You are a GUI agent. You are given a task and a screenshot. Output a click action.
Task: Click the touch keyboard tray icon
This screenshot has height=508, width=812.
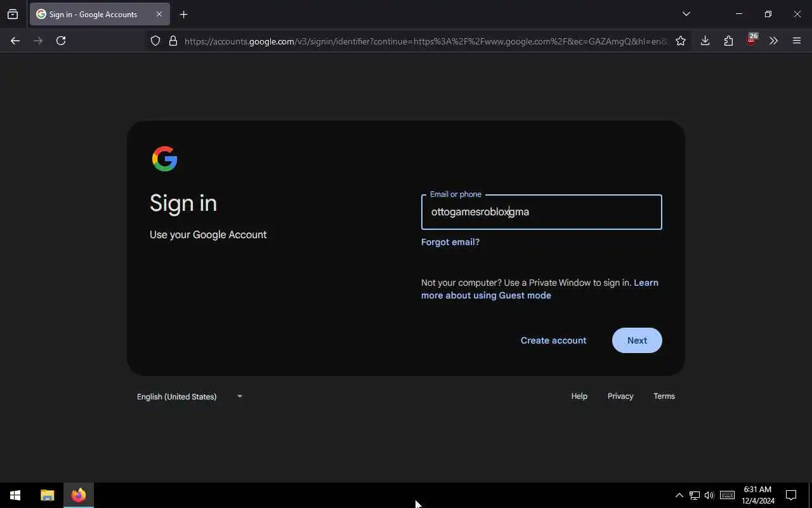point(727,495)
